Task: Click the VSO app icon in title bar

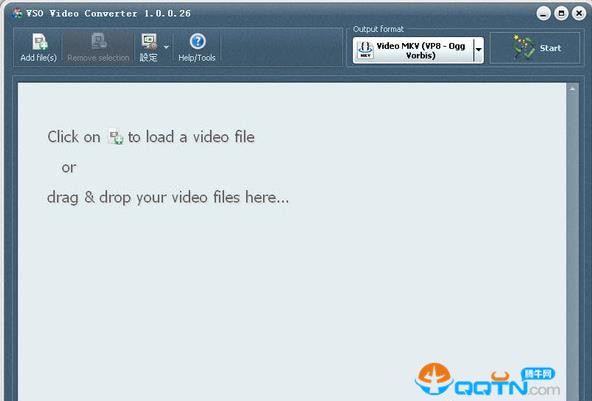Action: point(17,13)
